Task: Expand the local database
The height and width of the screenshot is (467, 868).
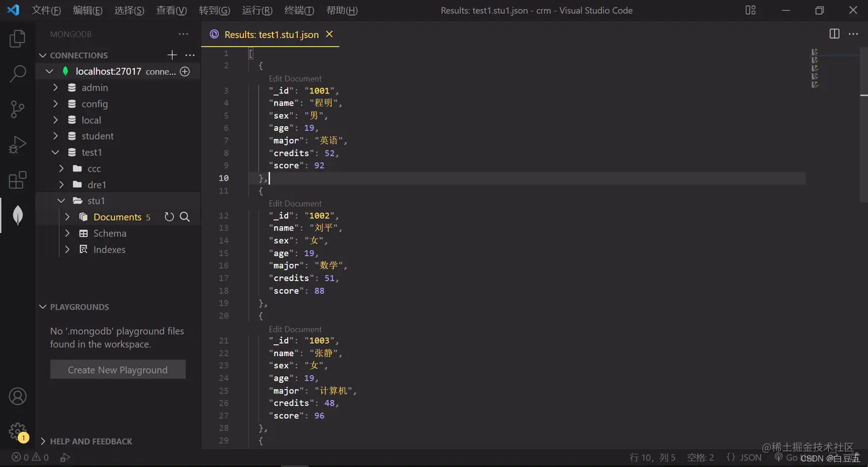Action: click(x=56, y=120)
